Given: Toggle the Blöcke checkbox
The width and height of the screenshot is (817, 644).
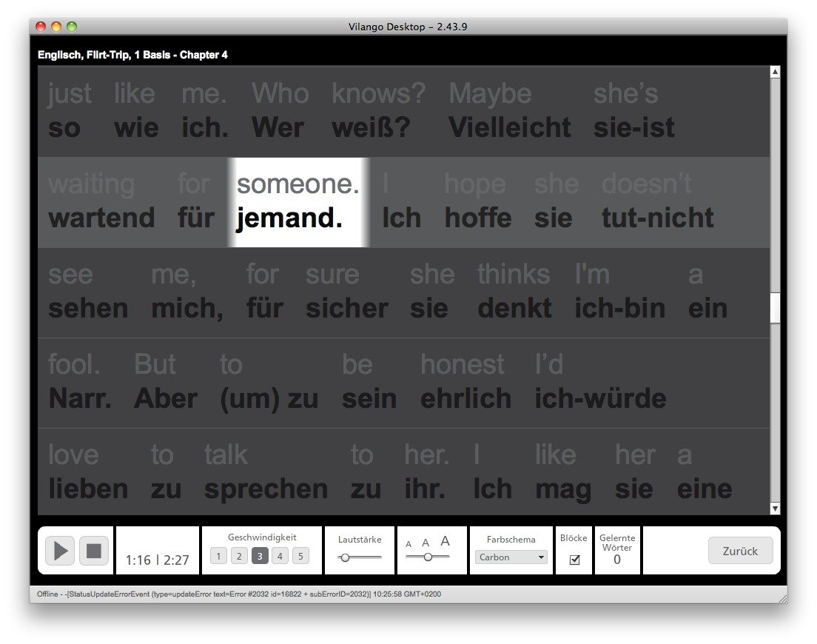Looking at the screenshot, I should point(575,560).
